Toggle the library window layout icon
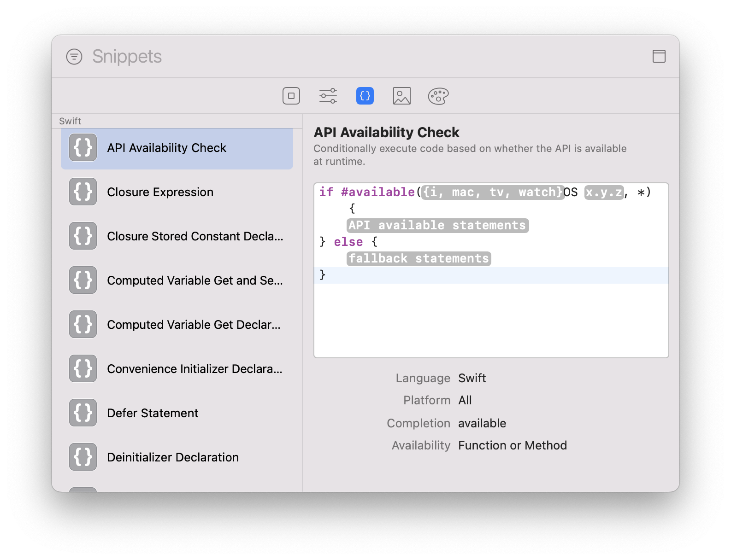 coord(659,56)
